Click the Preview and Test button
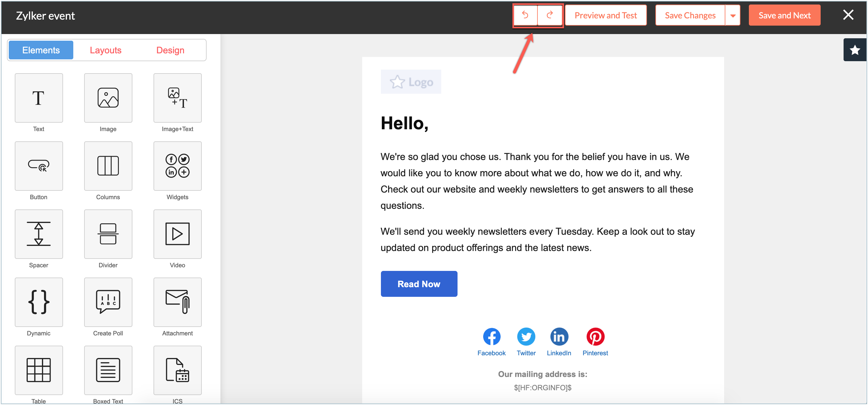 (606, 15)
